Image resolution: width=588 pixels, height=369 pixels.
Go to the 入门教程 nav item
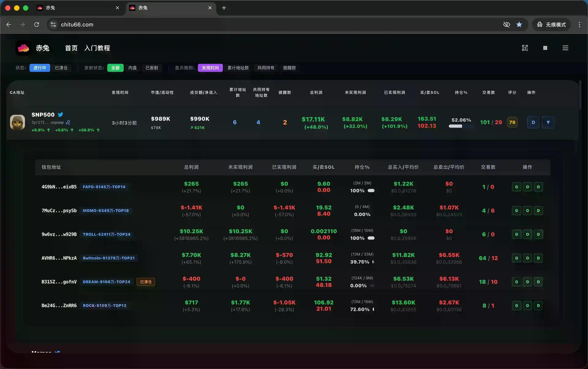(97, 48)
